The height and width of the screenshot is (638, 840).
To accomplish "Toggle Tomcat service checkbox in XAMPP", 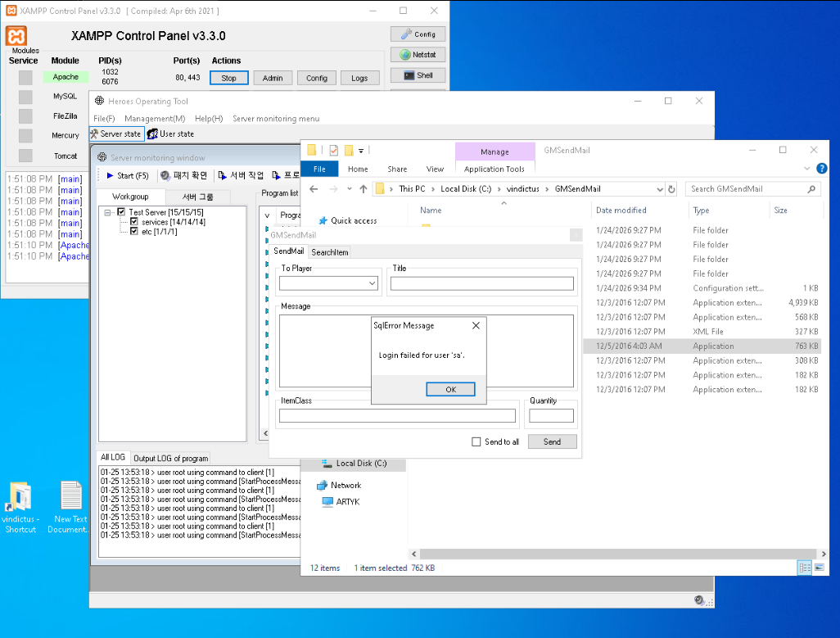I will (x=25, y=156).
